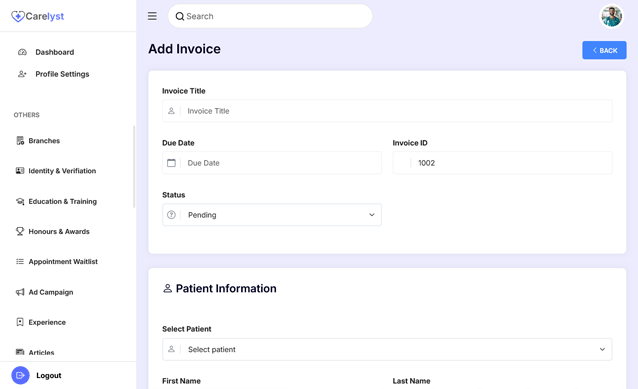This screenshot has width=638, height=389.
Task: Click the calendar icon in Due Date field
Action: tap(171, 163)
